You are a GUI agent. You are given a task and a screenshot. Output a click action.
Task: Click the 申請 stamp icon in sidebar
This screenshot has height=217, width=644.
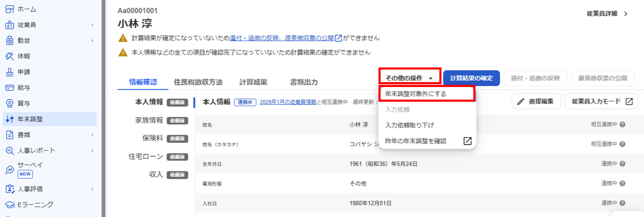pos(9,72)
